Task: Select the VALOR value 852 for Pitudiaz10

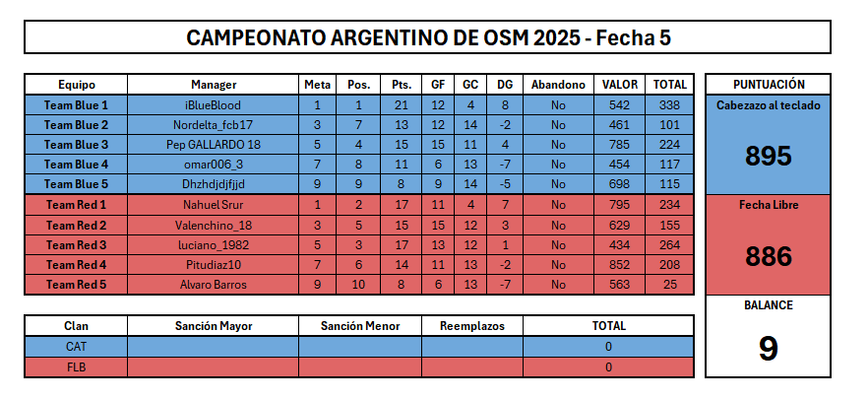Action: (x=619, y=265)
